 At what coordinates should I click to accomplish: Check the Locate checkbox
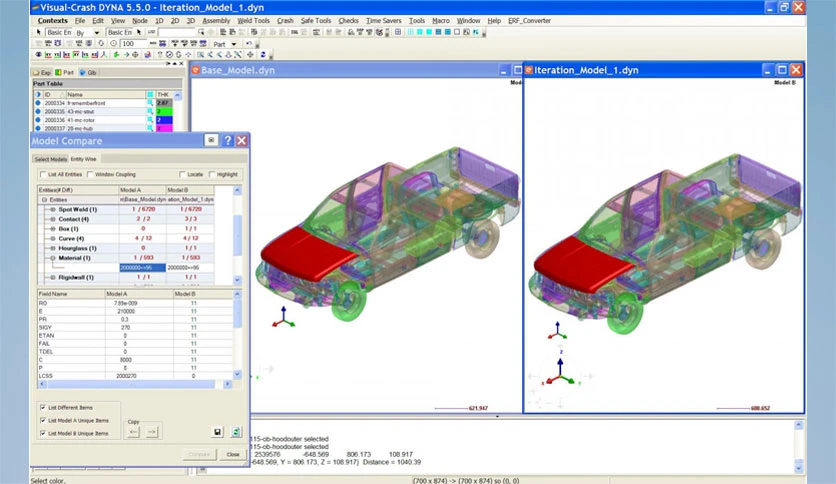pos(182,174)
